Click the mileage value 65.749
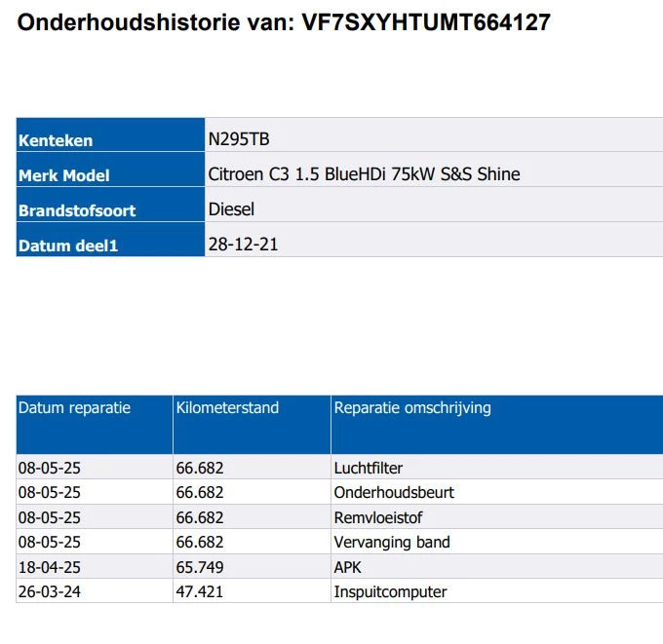Image resolution: width=663 pixels, height=644 pixels. (x=200, y=567)
